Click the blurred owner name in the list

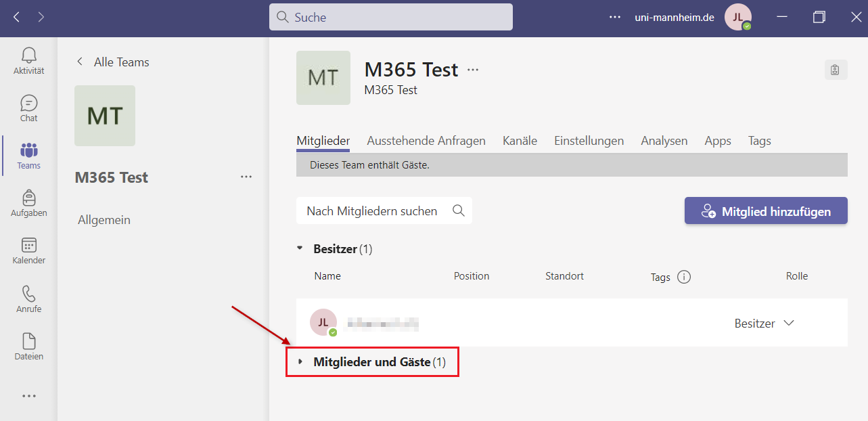[383, 324]
